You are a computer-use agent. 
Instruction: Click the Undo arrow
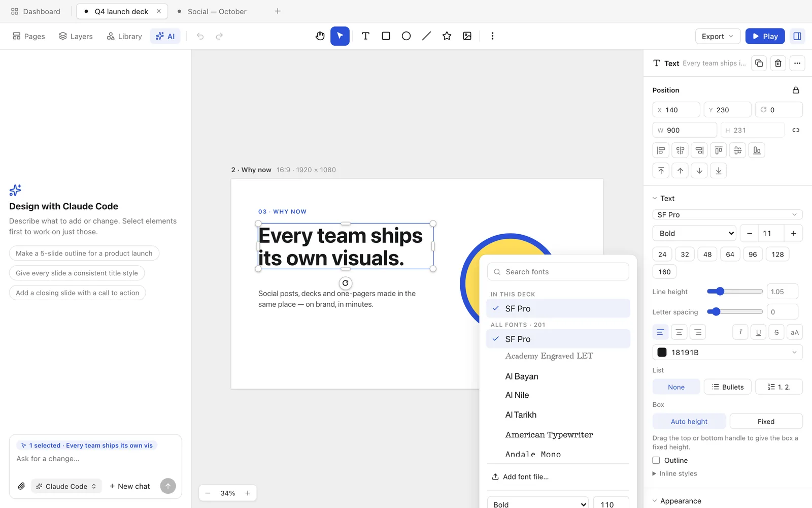(200, 36)
